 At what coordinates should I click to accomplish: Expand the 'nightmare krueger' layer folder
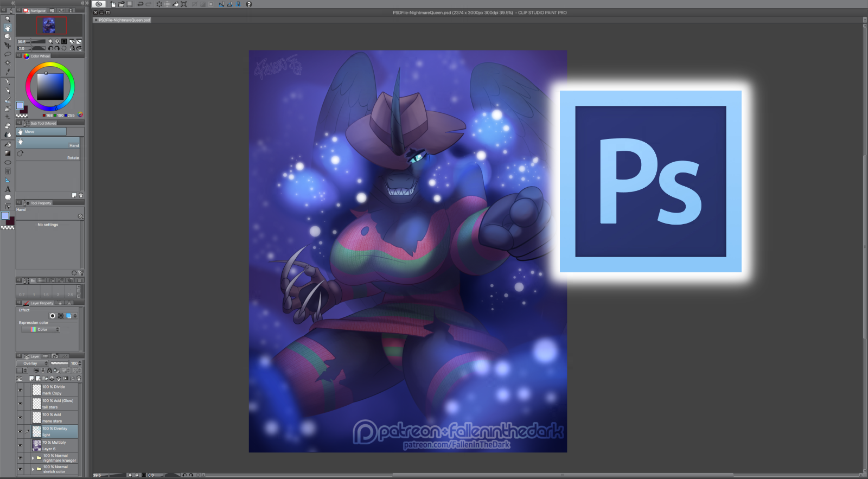pos(33,458)
